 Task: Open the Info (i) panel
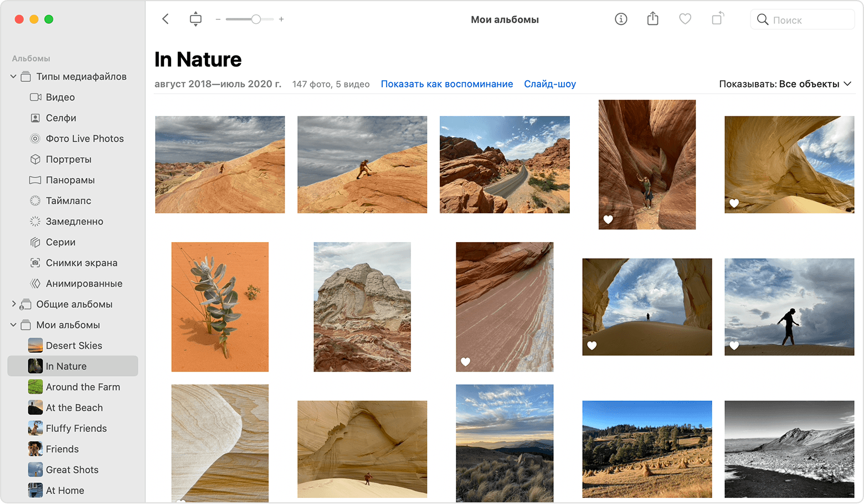point(621,19)
